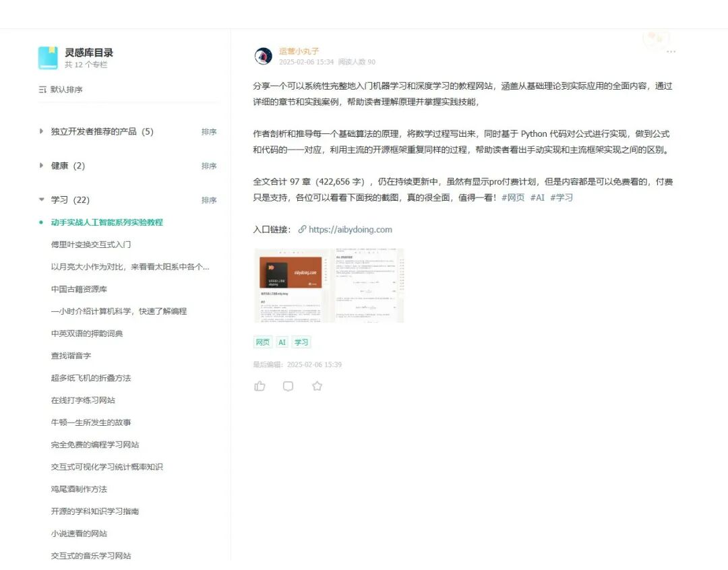Viewport: 728px width, 570px height.
Task: Open 查找谐音字 entry
Action: (x=71, y=356)
